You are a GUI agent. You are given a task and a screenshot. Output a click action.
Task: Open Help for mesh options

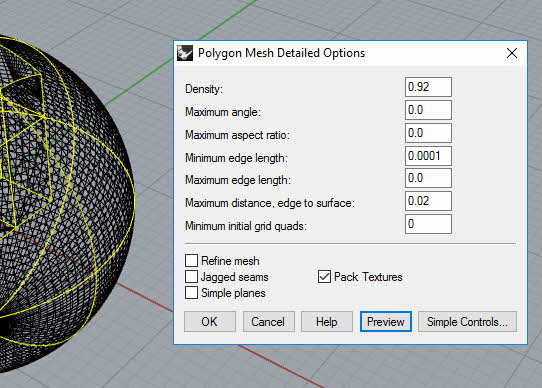coord(327,322)
